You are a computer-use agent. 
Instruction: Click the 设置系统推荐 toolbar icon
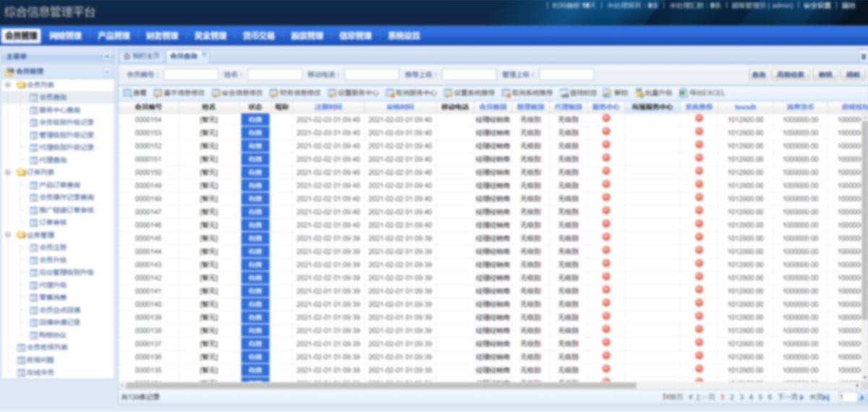[448, 93]
